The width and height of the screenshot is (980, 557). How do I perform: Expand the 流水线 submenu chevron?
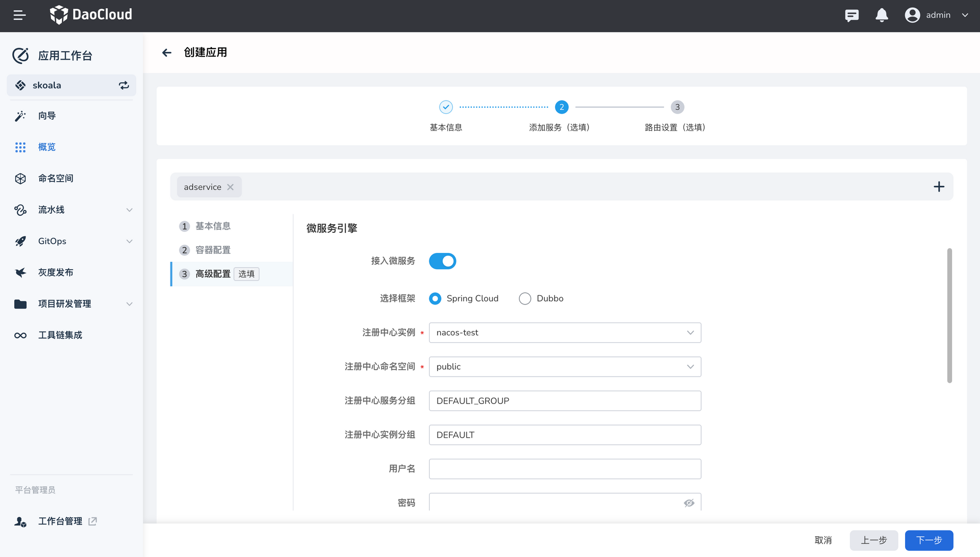coord(129,210)
